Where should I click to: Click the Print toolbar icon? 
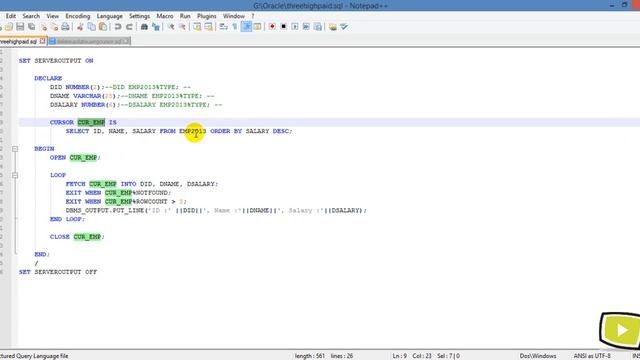pos(65,27)
